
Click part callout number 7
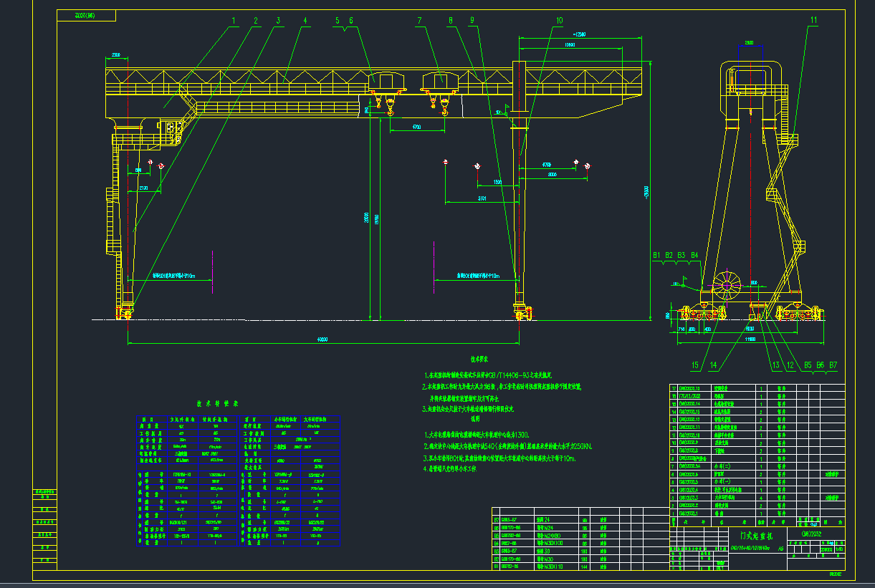click(421, 21)
